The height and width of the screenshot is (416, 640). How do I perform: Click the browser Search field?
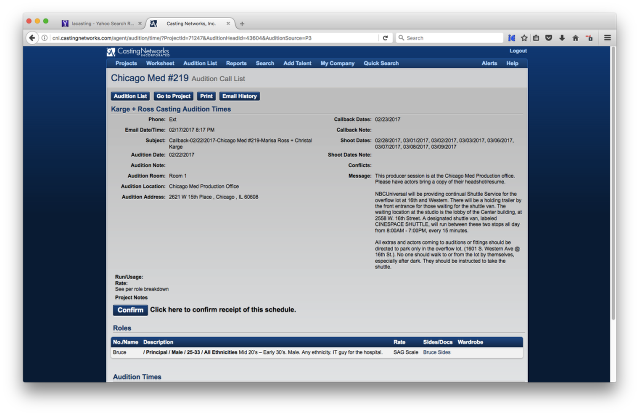coord(450,38)
